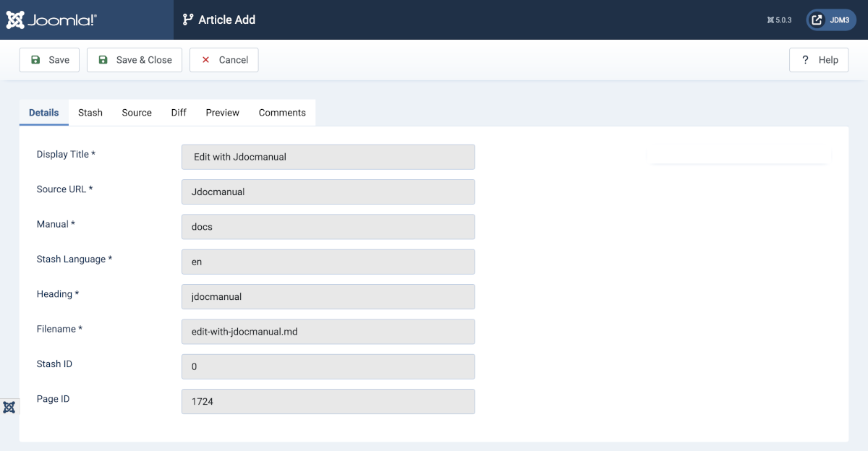Click Save & Close
Screen dimensions: 868x451
[x=135, y=60]
